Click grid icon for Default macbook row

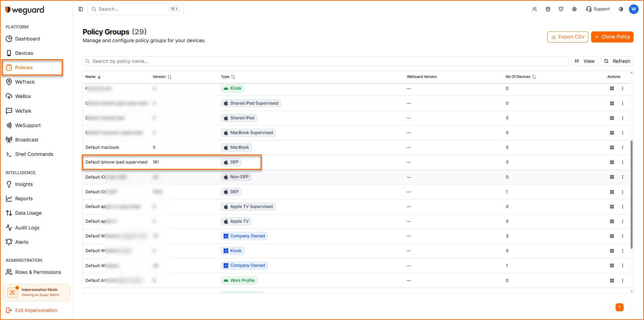(x=612, y=147)
